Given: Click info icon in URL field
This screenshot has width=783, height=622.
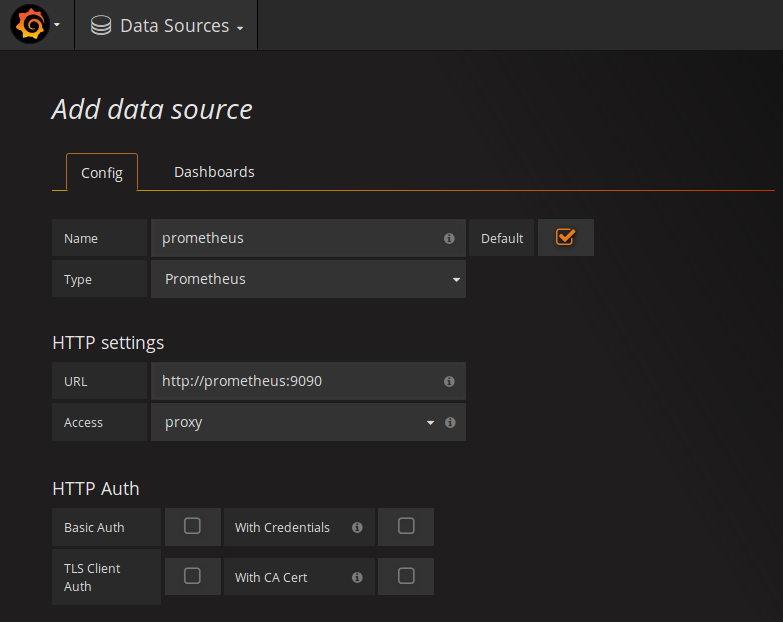Looking at the screenshot, I should coord(449,381).
